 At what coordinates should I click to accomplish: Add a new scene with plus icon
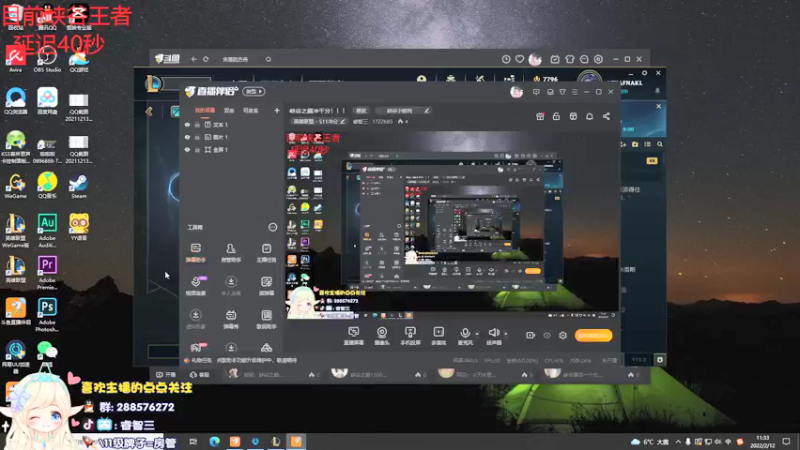coord(277,110)
